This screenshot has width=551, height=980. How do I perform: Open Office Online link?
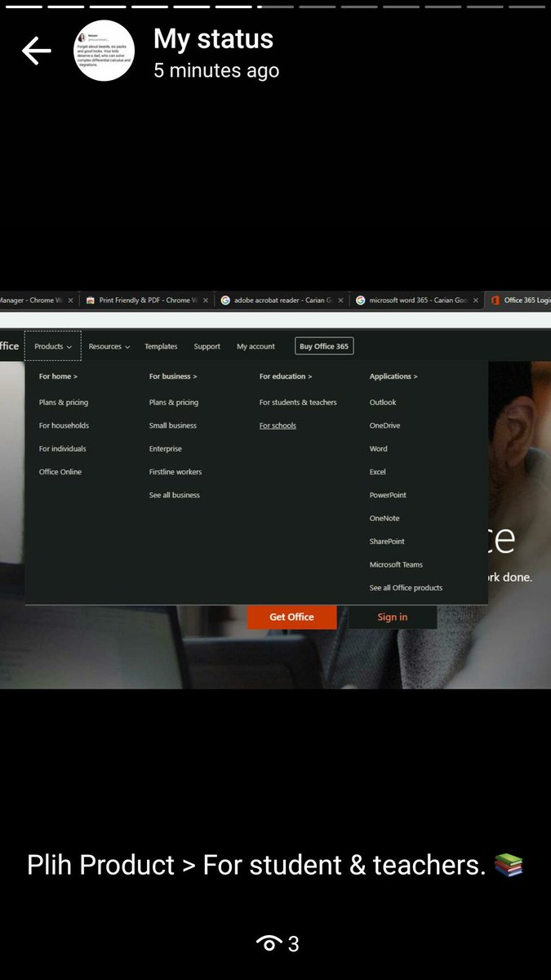click(x=60, y=472)
